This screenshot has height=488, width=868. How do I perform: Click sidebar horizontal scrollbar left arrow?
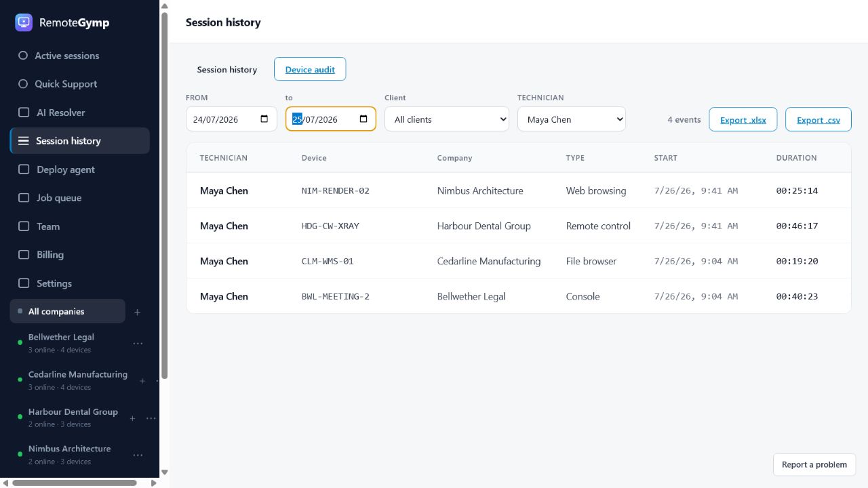point(5,483)
